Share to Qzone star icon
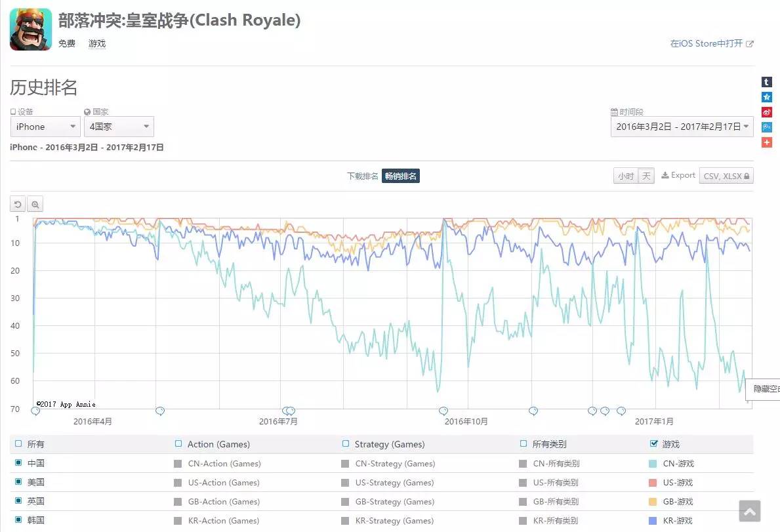Viewport: 780px width, 532px height. pos(767,97)
